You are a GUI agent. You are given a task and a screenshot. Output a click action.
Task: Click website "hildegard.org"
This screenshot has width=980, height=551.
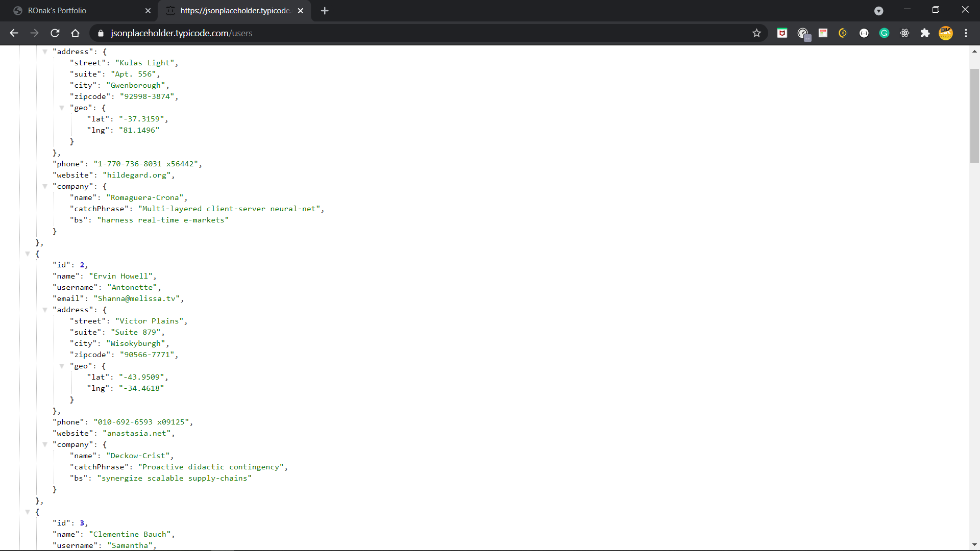[136, 175]
